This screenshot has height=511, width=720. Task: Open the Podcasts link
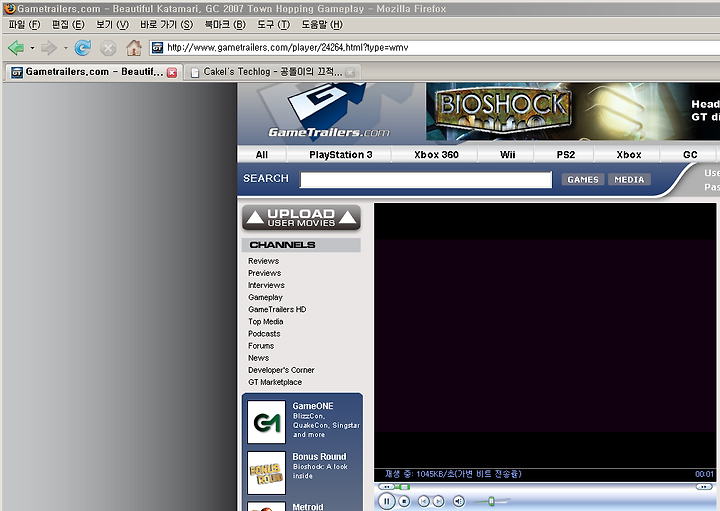264,334
